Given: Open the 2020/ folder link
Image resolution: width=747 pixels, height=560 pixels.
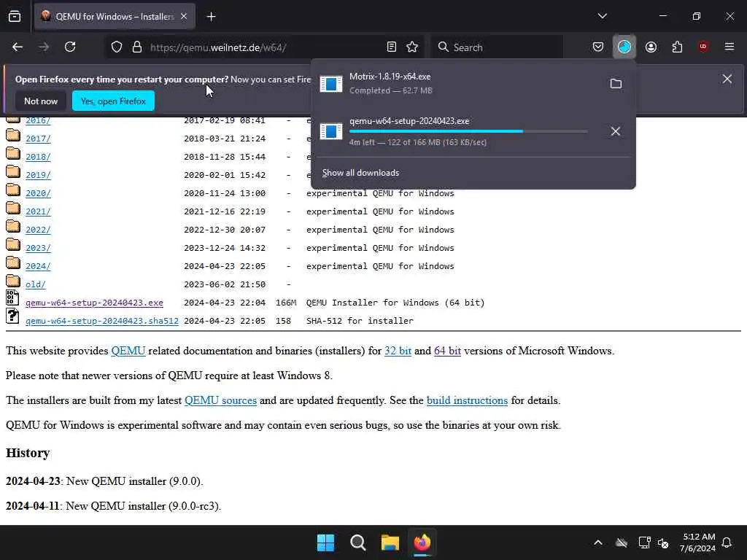Looking at the screenshot, I should pyautogui.click(x=38, y=193).
